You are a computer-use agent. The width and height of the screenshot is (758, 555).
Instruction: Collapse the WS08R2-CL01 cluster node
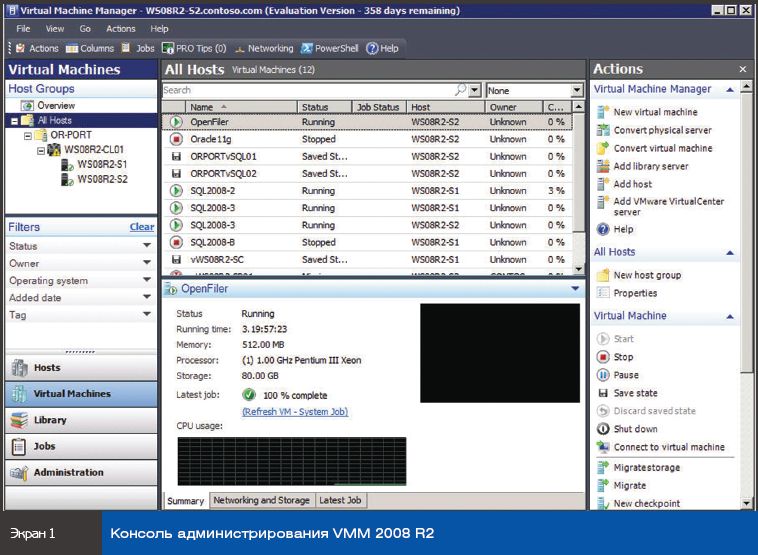(x=41, y=150)
